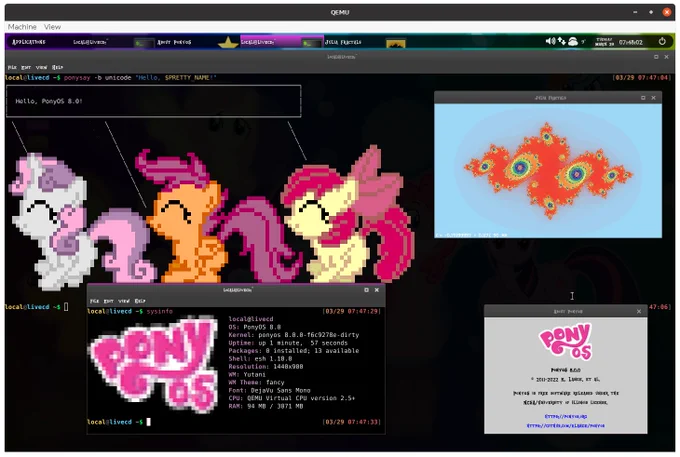
Task: Click the large terminal prompt with cursor
Action: 36,307
